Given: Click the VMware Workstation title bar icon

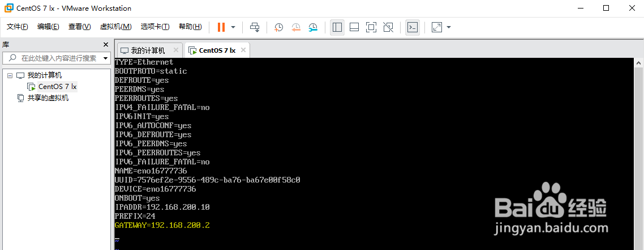Looking at the screenshot, I should click(x=8, y=9).
